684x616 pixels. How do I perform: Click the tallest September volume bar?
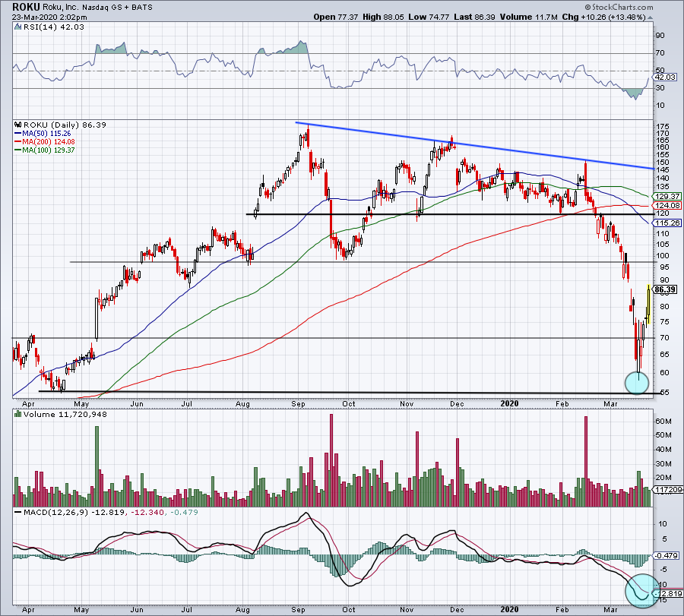331,460
